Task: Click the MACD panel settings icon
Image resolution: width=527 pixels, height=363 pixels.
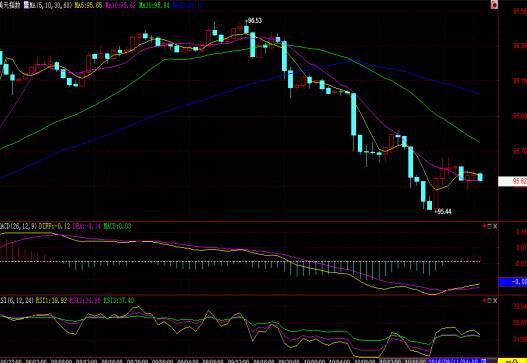Action: [x=485, y=227]
